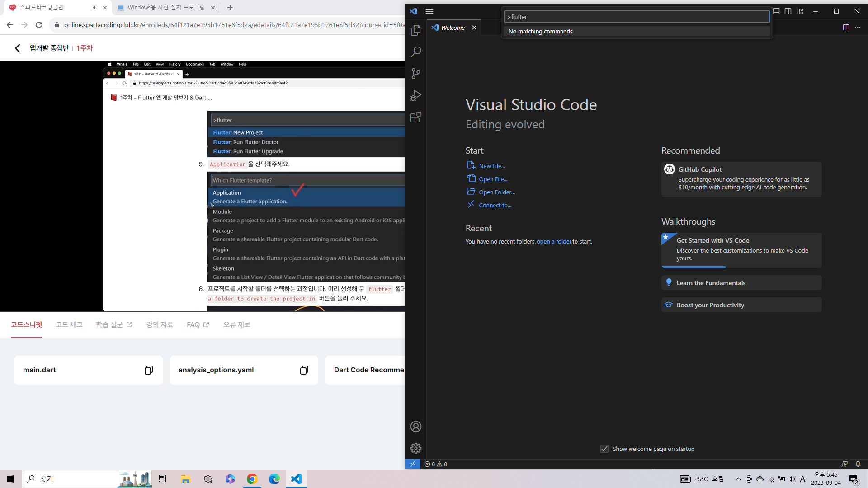Screen dimensions: 868x488
Task: Open the Customize Layout control
Action: (800, 11)
